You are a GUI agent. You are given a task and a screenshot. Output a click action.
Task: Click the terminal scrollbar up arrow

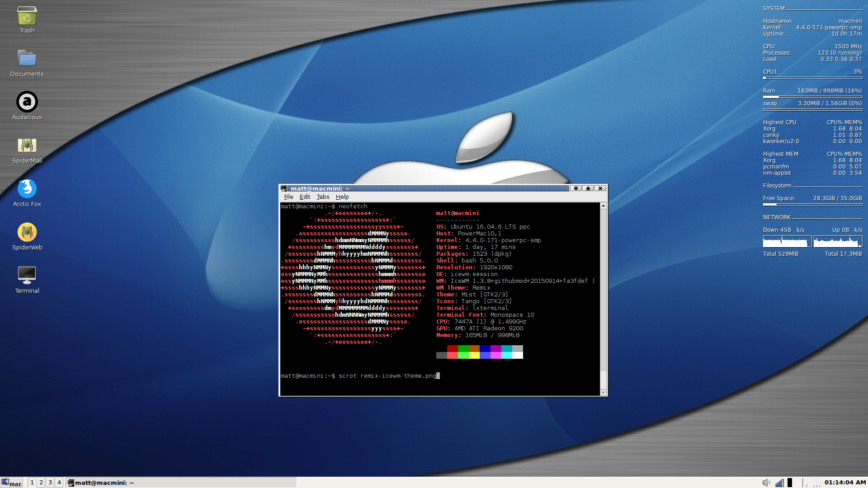tap(603, 206)
